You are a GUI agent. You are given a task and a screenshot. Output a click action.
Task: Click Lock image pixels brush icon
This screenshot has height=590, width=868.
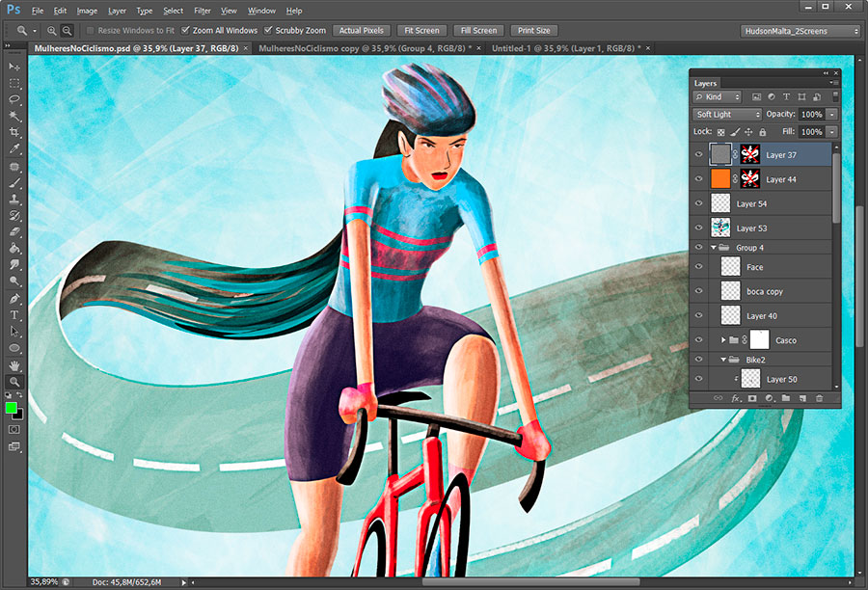click(735, 132)
